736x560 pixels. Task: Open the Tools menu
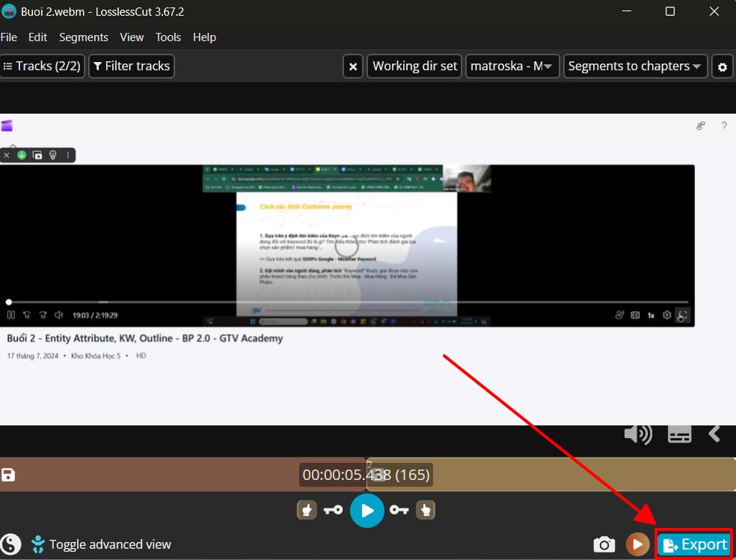tap(168, 37)
